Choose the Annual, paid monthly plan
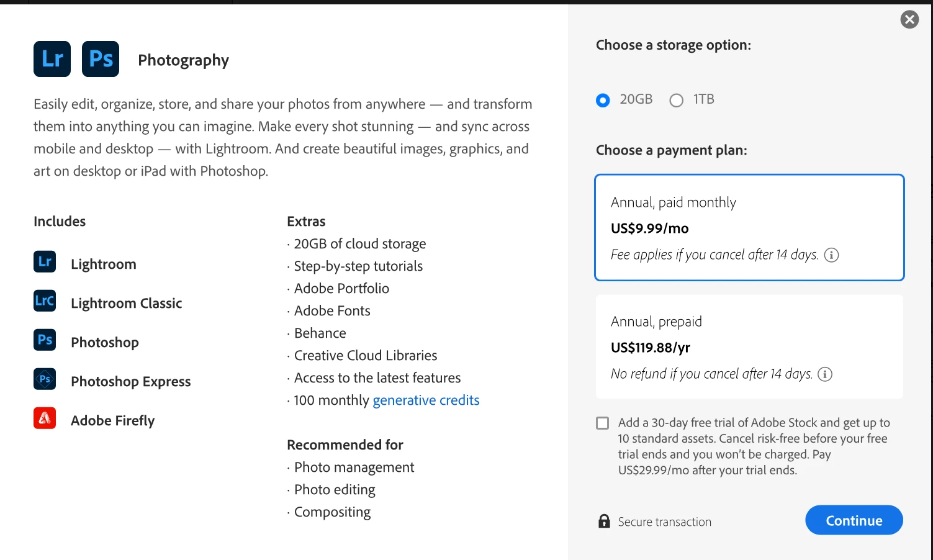This screenshot has width=933, height=560. (749, 227)
